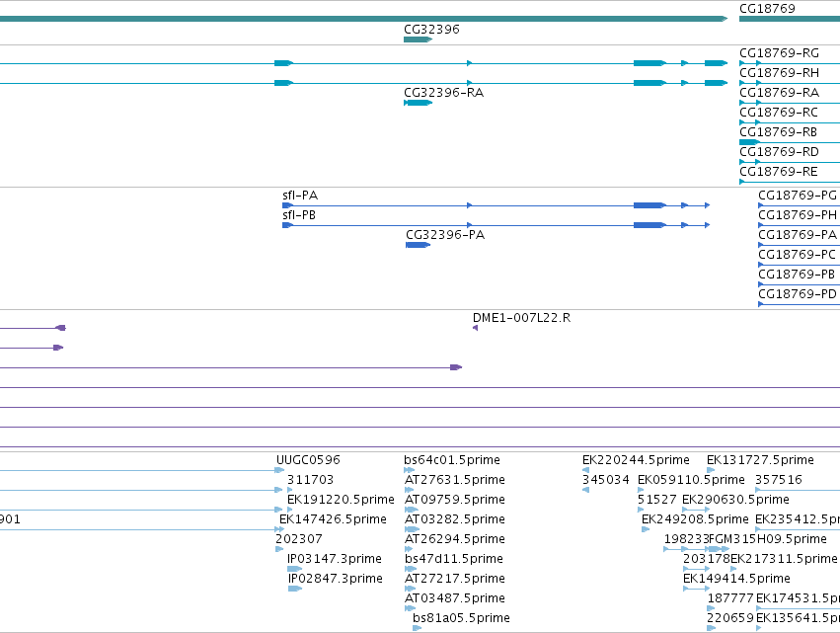Pick AT26294.5prime EST
This screenshot has height=633, width=840.
tap(455, 540)
